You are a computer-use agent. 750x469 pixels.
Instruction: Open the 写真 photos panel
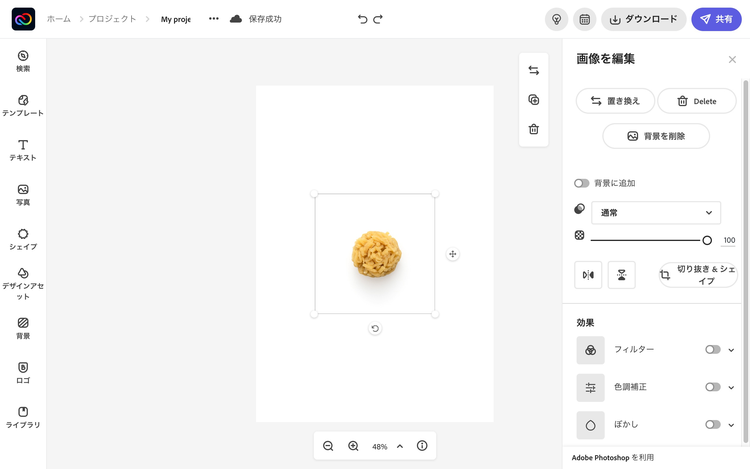coord(23,195)
